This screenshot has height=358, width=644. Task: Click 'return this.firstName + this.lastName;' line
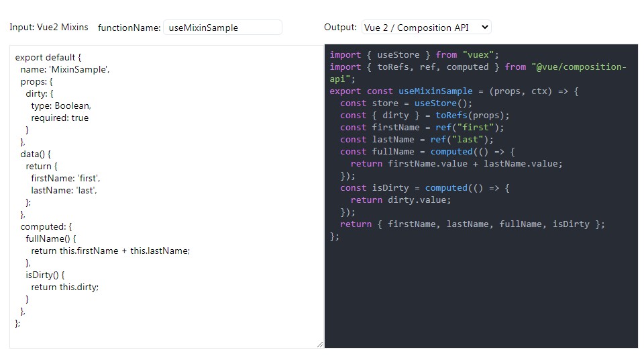111,251
